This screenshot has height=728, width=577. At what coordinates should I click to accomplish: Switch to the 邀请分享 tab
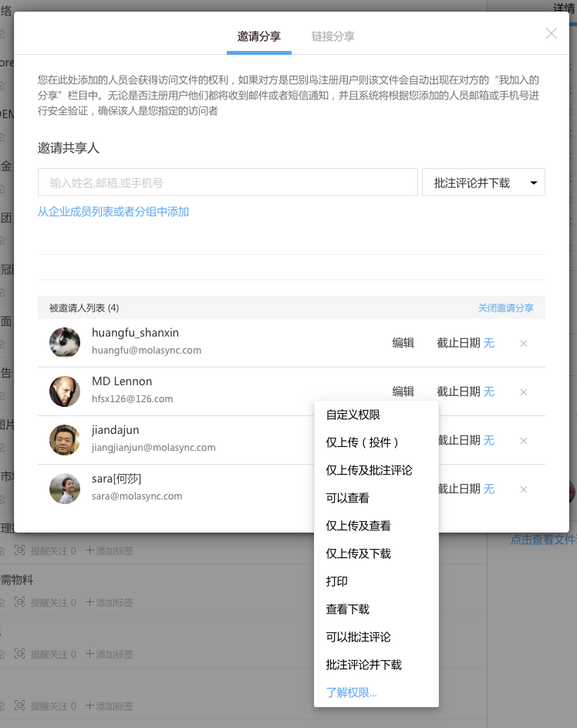tap(259, 36)
